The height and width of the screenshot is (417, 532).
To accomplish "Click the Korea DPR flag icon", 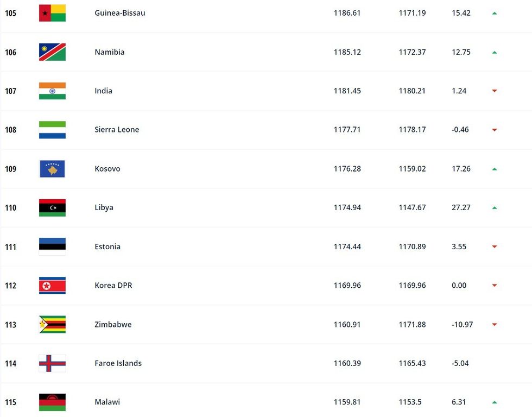I will click(52, 286).
